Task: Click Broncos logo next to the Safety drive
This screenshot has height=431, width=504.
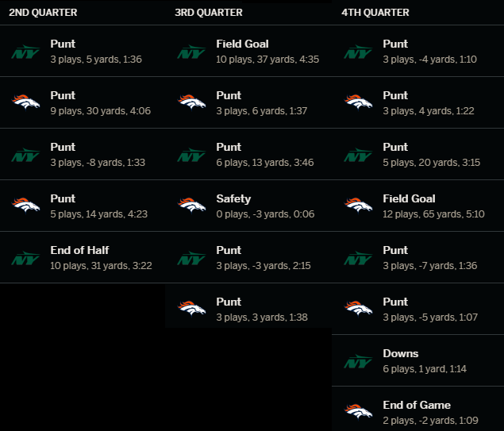Action: pos(191,206)
